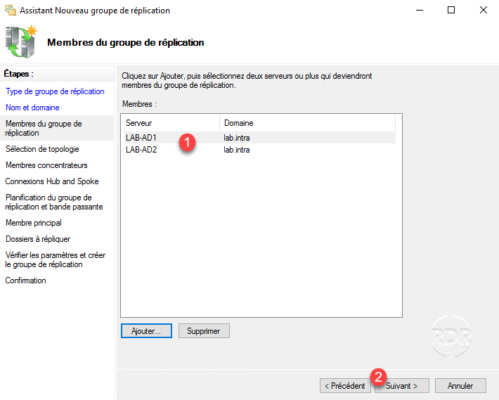Click 'Dossiers à répliquer' step
Screen dimensions: 499x400
click(38, 239)
